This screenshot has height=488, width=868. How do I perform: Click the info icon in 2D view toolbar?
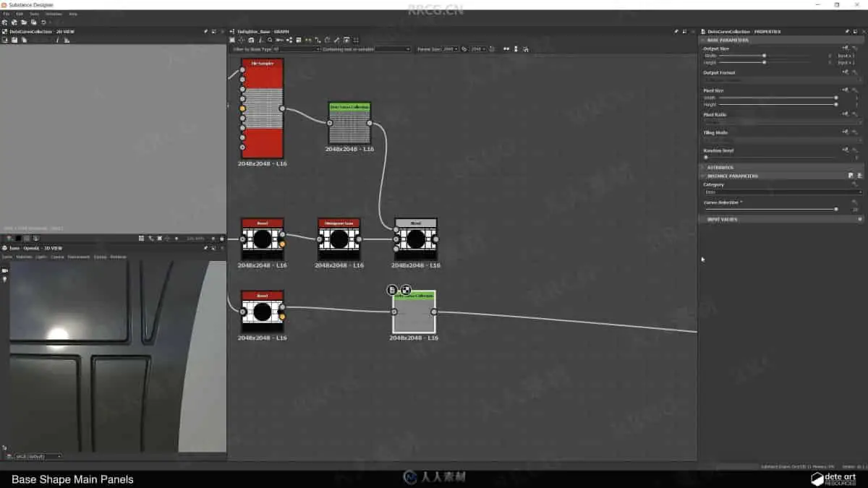click(57, 40)
